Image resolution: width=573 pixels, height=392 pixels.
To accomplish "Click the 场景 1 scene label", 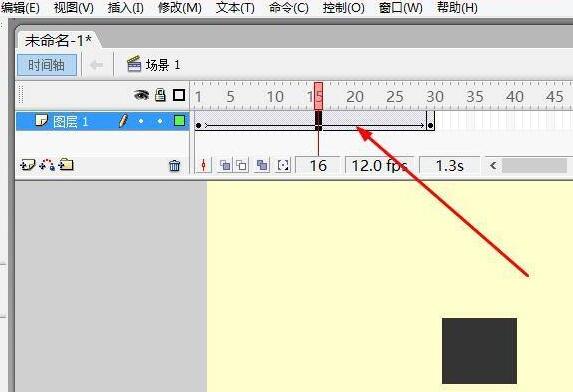I will coord(163,65).
